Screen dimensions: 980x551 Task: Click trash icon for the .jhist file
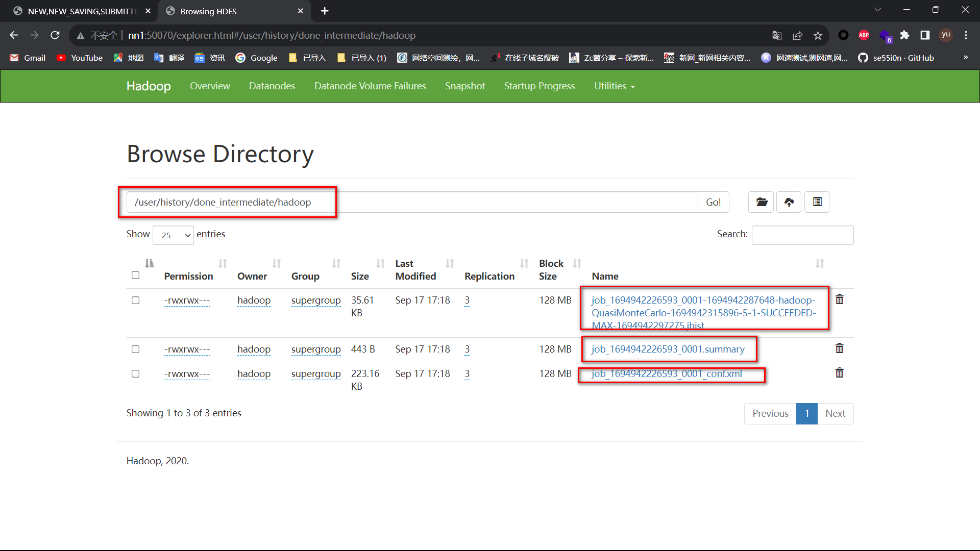(839, 299)
